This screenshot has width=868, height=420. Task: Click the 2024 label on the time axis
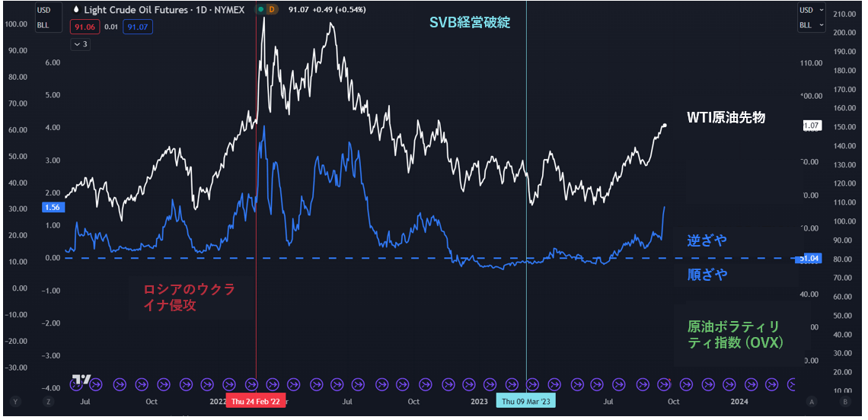[x=739, y=401]
